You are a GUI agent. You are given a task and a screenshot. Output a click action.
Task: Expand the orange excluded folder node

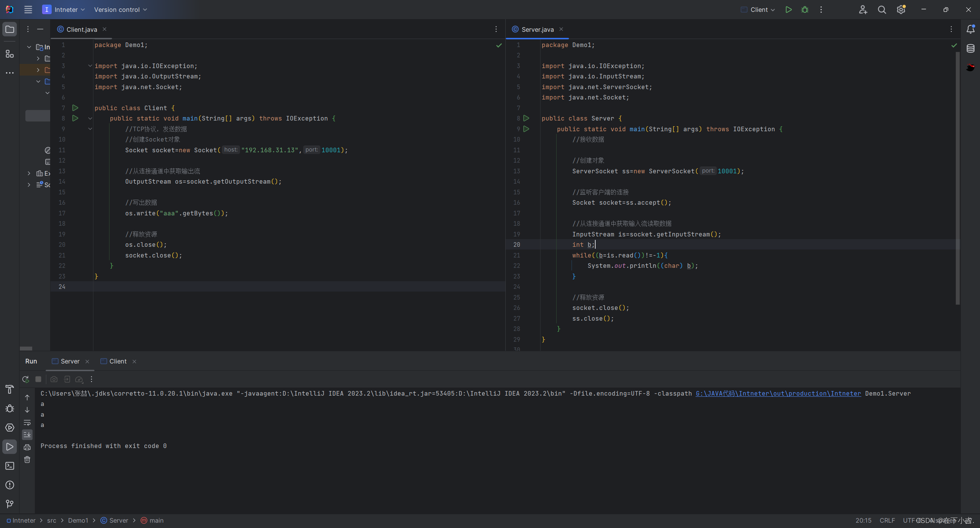tap(38, 70)
